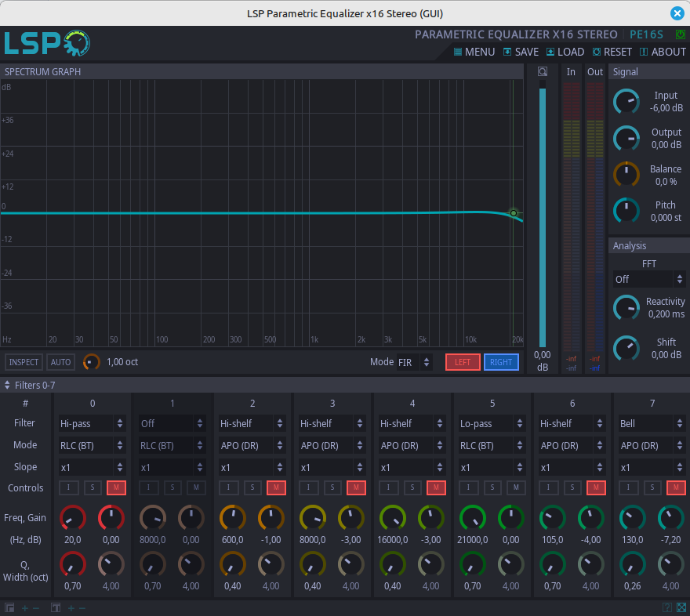The height and width of the screenshot is (616, 690).
Task: Enable the AUTO inspect button
Action: [60, 362]
